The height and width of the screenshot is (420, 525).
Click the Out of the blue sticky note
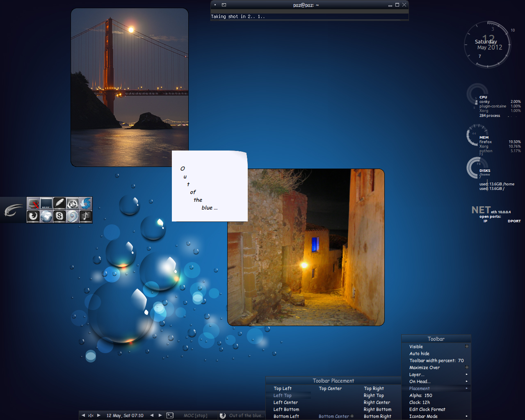(x=210, y=186)
